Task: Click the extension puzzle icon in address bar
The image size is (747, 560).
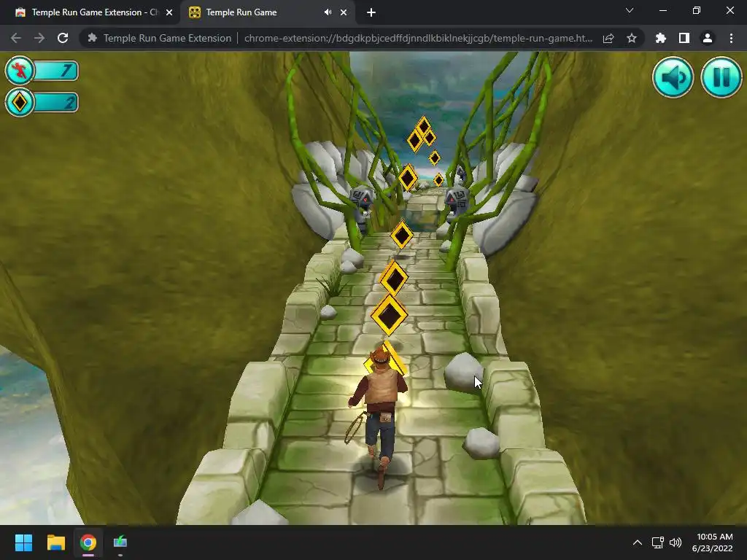Action: [x=93, y=38]
